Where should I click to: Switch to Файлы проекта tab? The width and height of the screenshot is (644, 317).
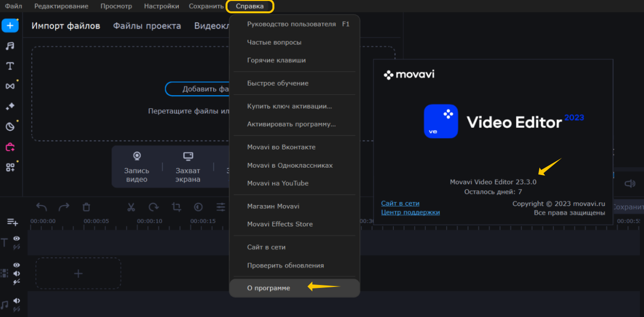(x=147, y=26)
